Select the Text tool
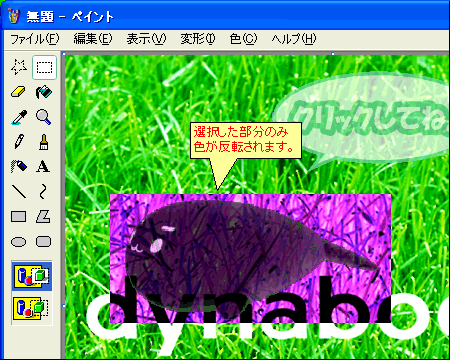The height and width of the screenshot is (360, 450). pos(44,166)
